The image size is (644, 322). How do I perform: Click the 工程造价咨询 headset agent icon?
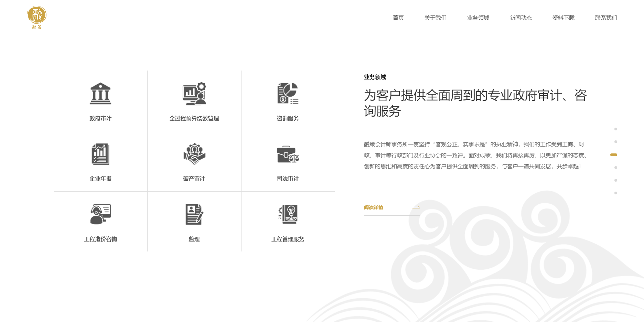(100, 214)
